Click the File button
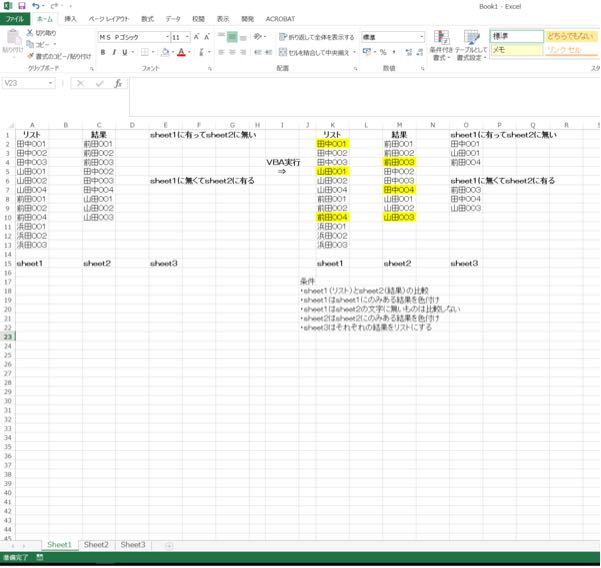Viewport: 601px width, 568px height. tap(15, 19)
